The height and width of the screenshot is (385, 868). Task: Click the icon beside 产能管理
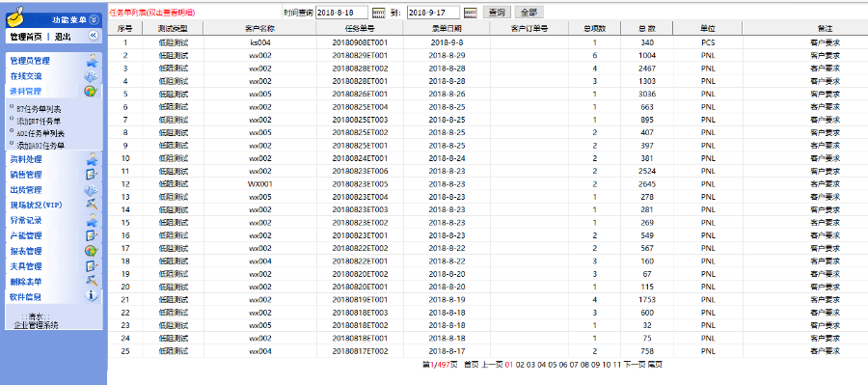tap(92, 235)
